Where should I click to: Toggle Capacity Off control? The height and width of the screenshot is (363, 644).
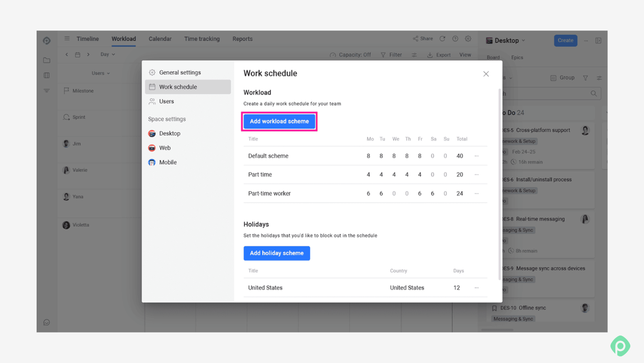(350, 55)
